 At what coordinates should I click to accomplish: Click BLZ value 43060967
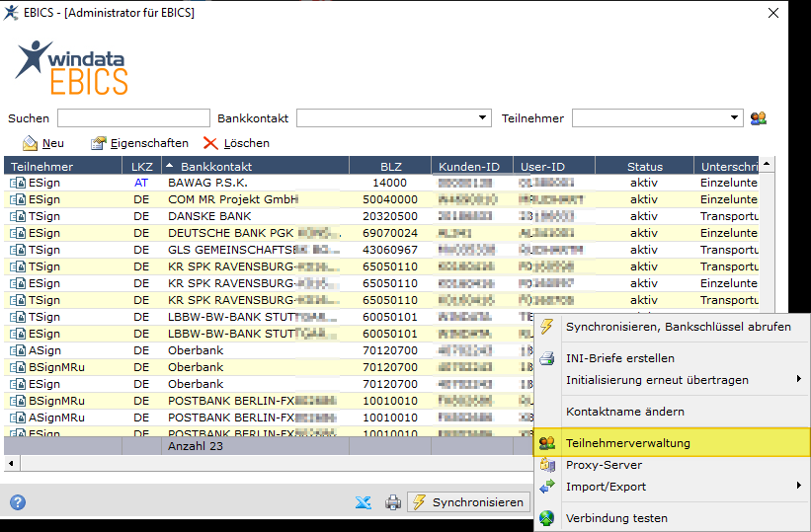[x=390, y=250]
